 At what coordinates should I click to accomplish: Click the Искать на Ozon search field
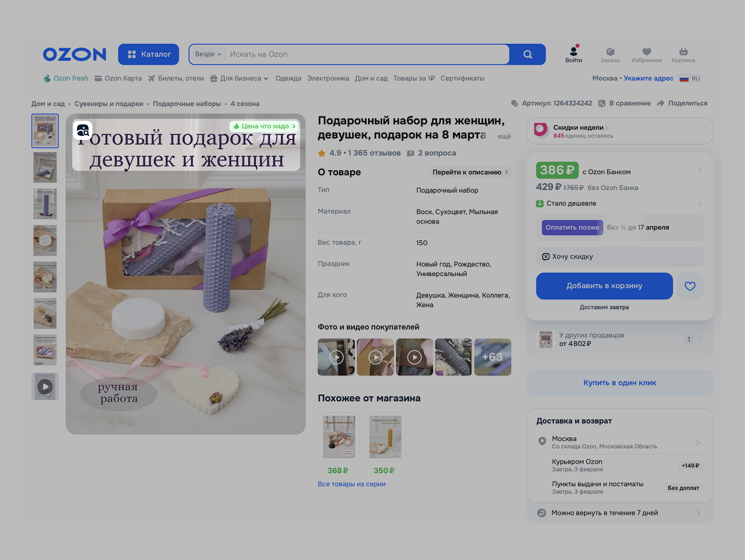(x=367, y=54)
